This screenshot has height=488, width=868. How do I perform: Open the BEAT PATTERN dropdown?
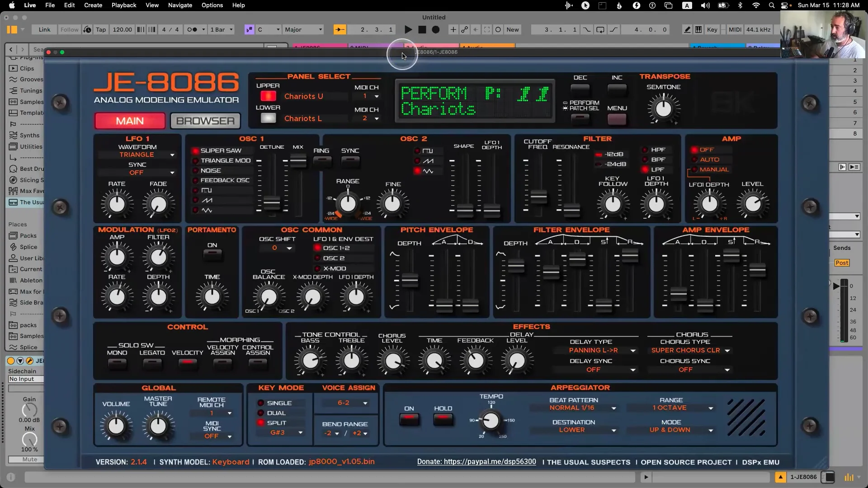click(x=574, y=408)
